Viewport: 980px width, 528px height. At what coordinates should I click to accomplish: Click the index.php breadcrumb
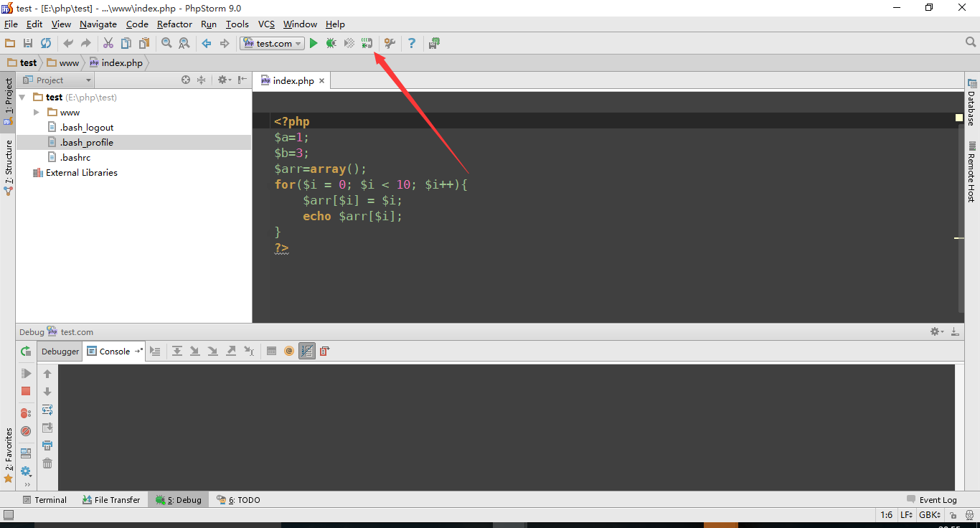point(116,63)
